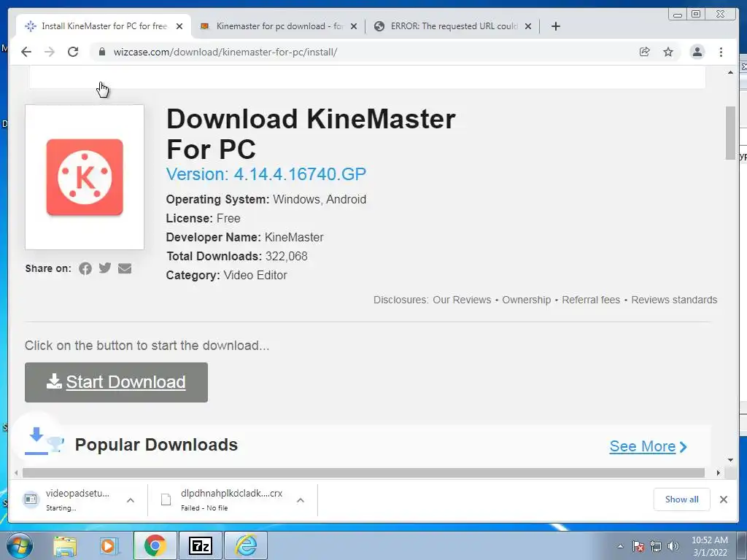
Task: Click the page vertical scrollbar thumb
Action: click(730, 133)
